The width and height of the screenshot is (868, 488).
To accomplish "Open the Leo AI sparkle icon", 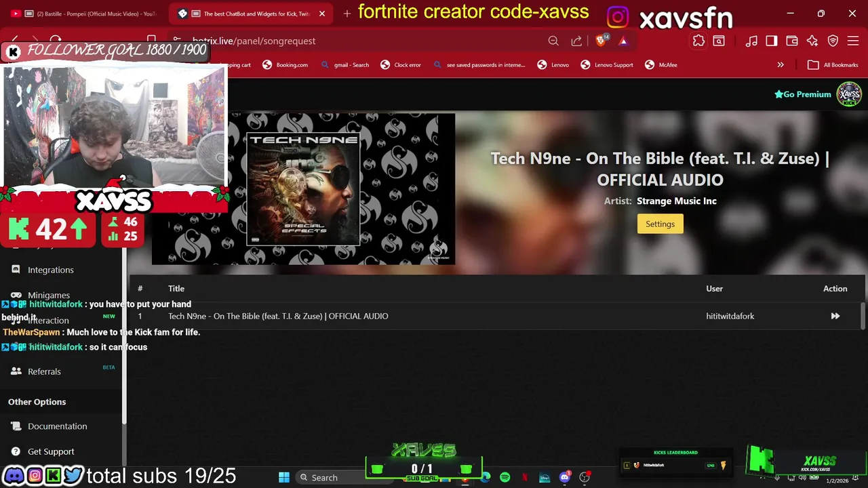I will [x=812, y=41].
